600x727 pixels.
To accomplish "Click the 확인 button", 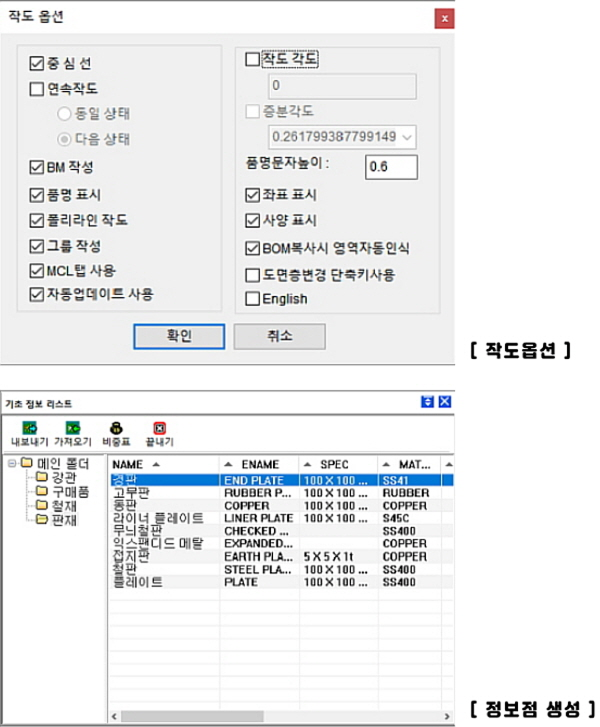I will [x=179, y=336].
